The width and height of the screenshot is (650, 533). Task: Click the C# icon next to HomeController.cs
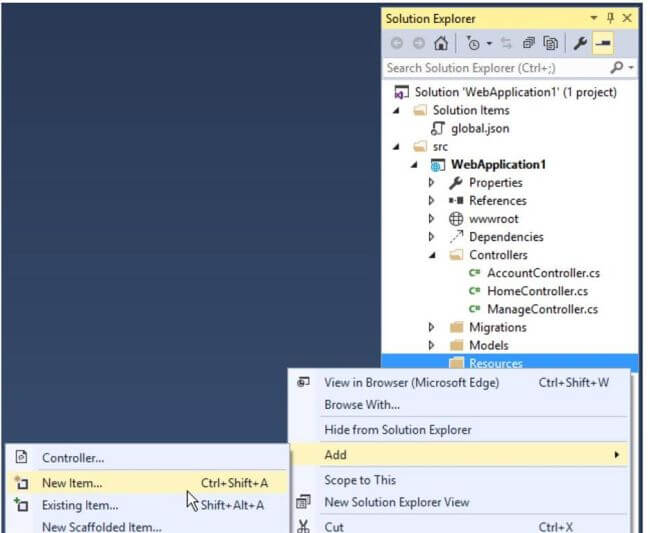474,291
